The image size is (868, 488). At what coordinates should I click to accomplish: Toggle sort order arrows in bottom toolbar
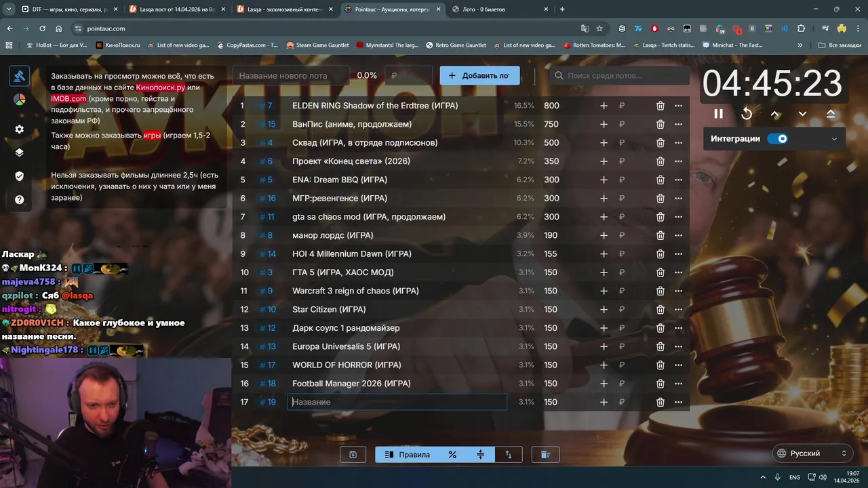coord(509,455)
